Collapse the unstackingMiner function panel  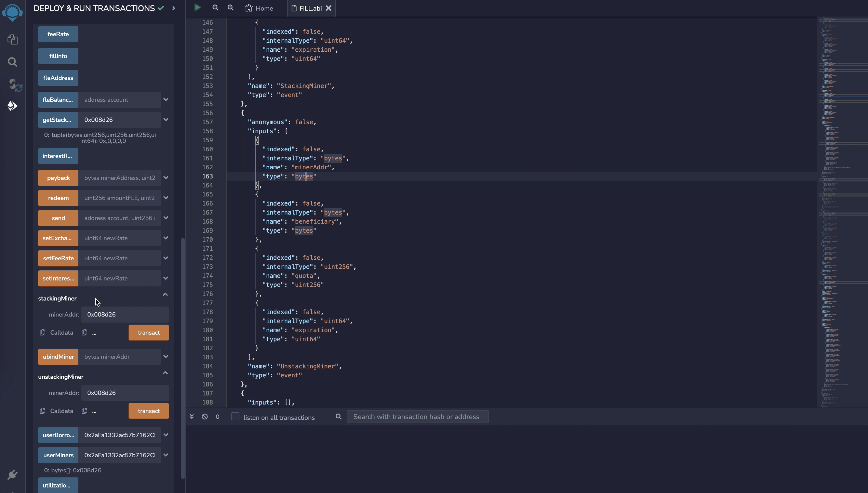coord(165,373)
